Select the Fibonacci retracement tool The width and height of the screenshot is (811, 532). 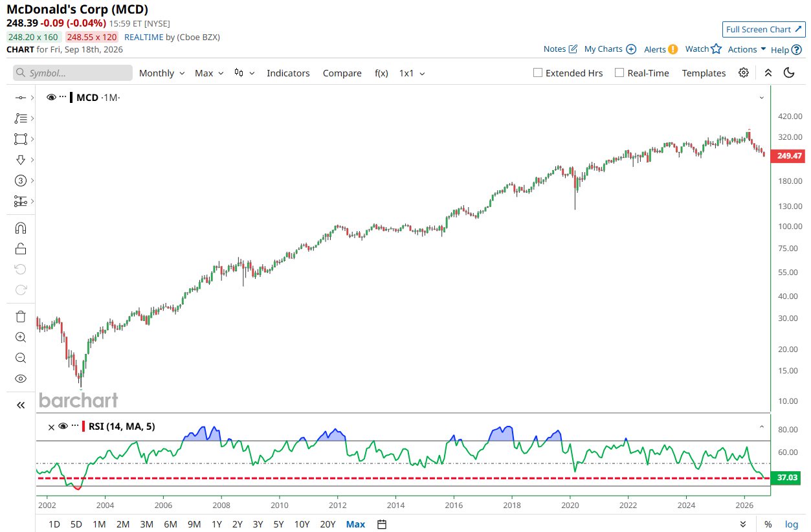(20, 118)
